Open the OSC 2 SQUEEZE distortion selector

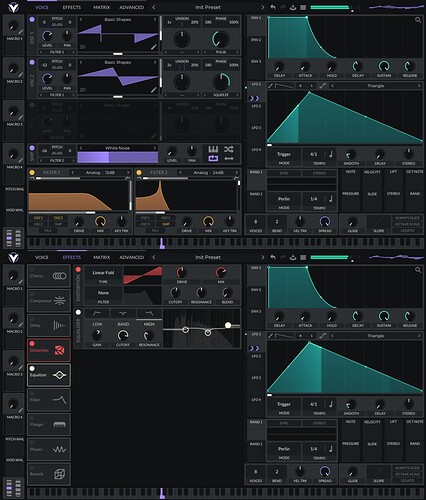(221, 95)
